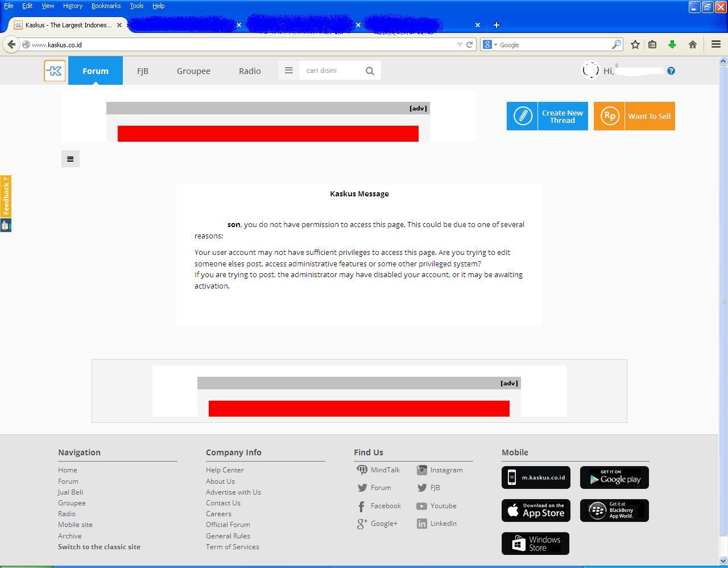Open the Home navigation link
Viewport: 728px width, 568px height.
[x=68, y=470]
